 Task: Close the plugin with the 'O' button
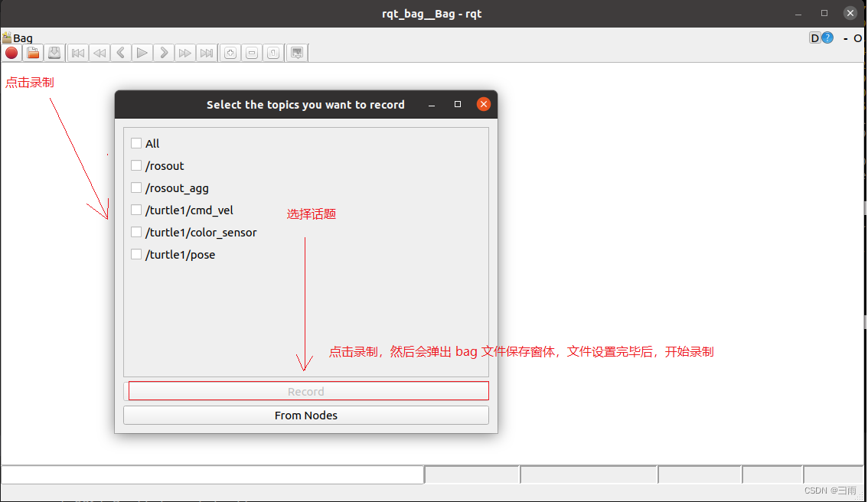tap(857, 38)
